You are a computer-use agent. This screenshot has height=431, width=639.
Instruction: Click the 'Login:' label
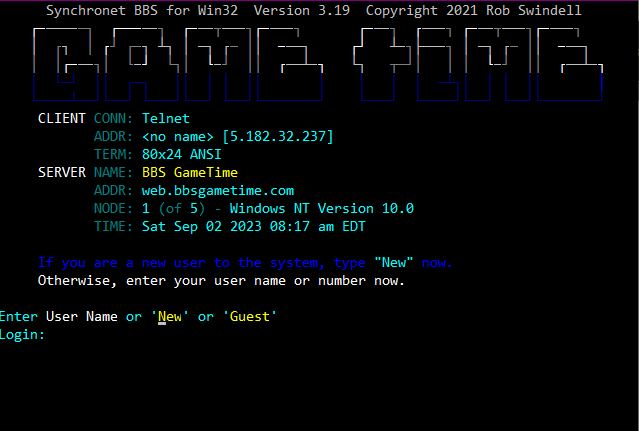[22, 335]
